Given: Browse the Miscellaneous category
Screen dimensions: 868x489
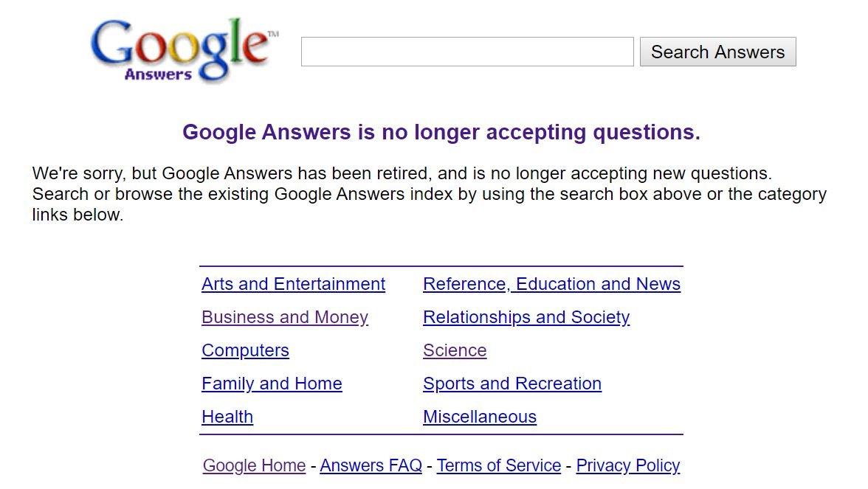Looking at the screenshot, I should pyautogui.click(x=479, y=417).
